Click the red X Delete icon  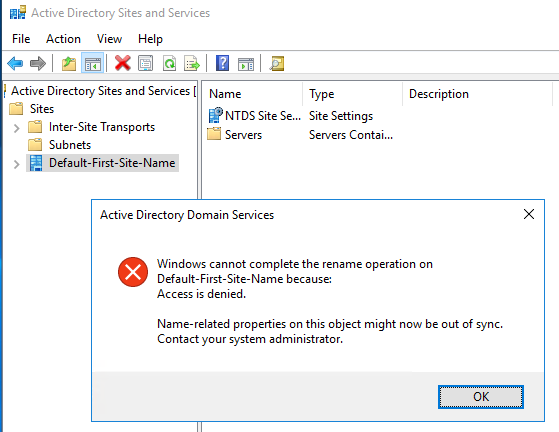(123, 63)
